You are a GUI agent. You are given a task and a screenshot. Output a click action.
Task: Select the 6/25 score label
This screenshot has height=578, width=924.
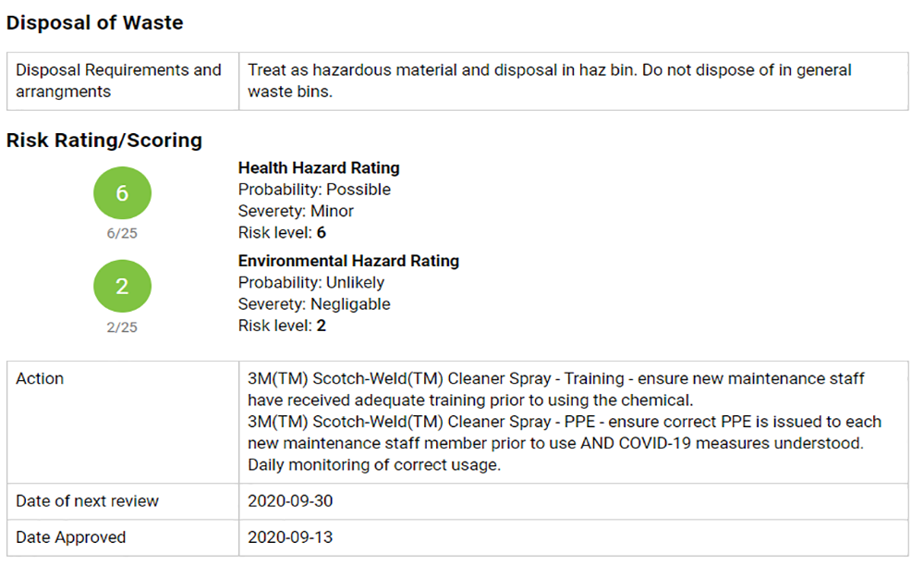click(x=122, y=234)
